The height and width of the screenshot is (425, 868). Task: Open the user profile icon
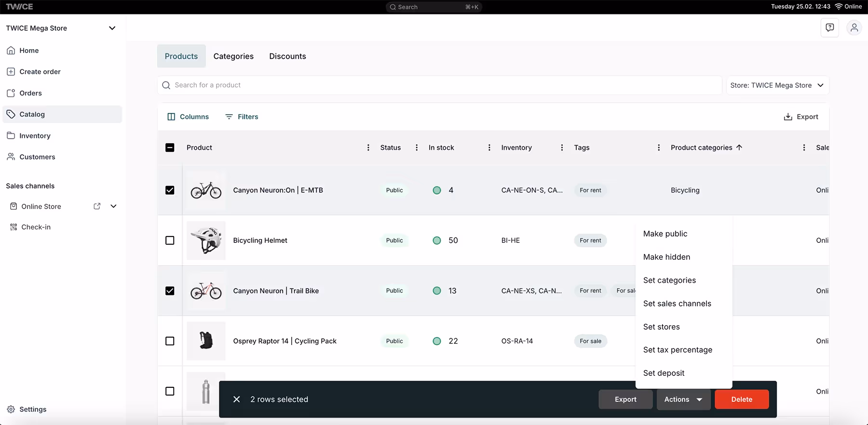(x=854, y=28)
